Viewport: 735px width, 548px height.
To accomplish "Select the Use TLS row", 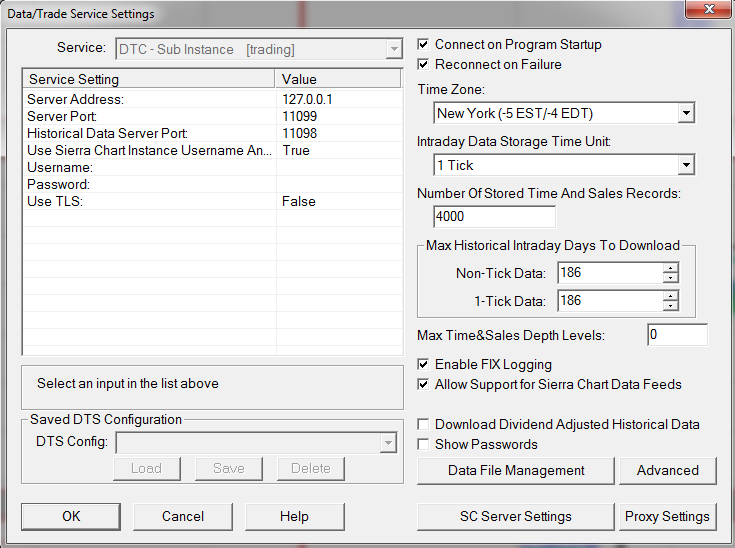I will tap(213, 201).
